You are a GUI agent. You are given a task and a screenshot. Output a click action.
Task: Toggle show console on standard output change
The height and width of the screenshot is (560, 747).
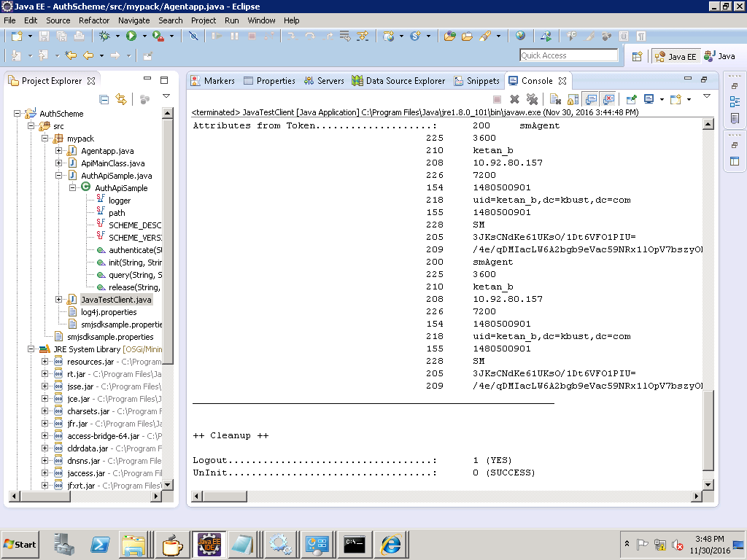(591, 99)
